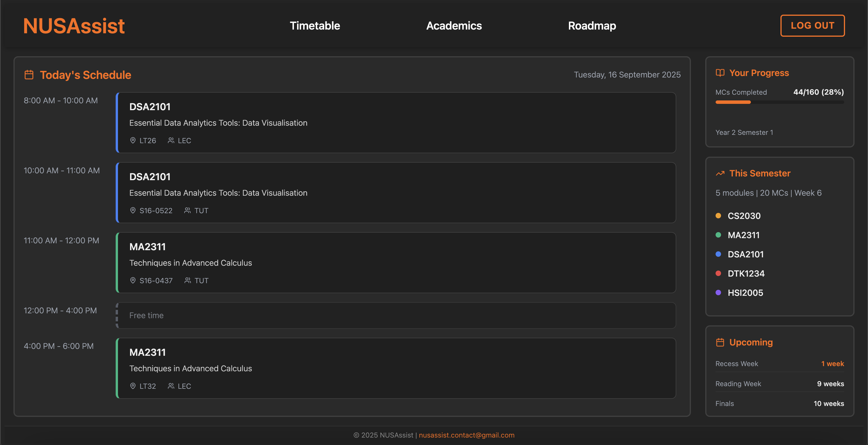Click the blue dot beside DSA2101
868x445 pixels.
pos(718,254)
